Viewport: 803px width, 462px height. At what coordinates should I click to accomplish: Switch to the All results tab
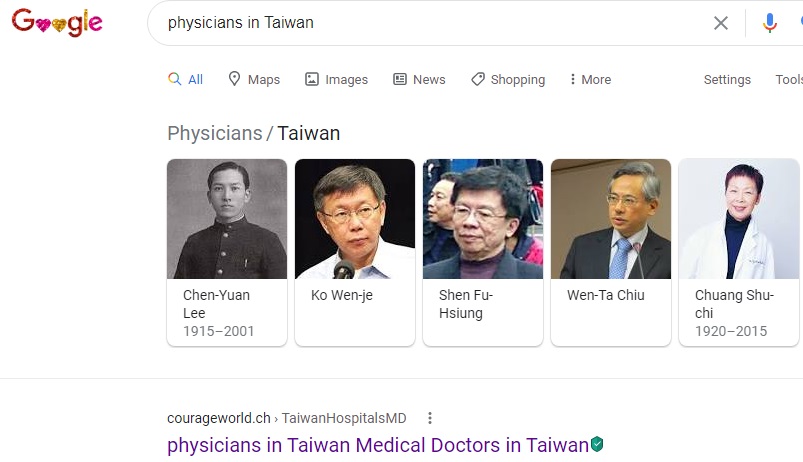click(x=185, y=79)
